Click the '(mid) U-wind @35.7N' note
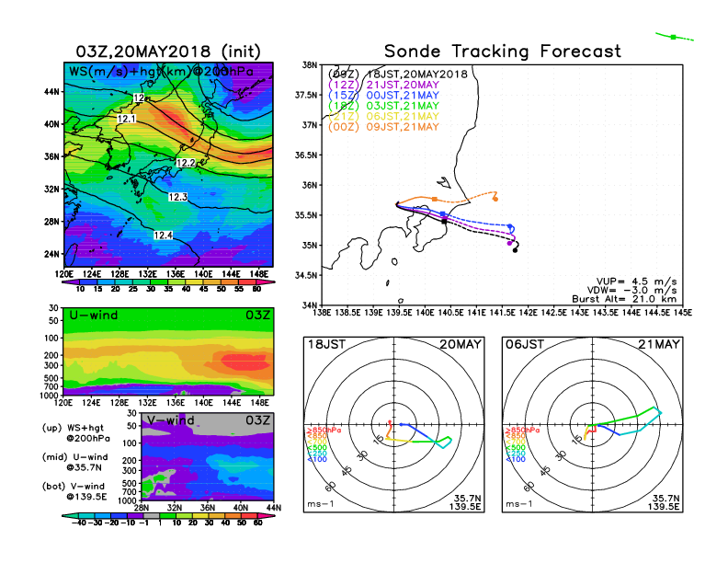This screenshot has width=728, height=563. point(74,462)
